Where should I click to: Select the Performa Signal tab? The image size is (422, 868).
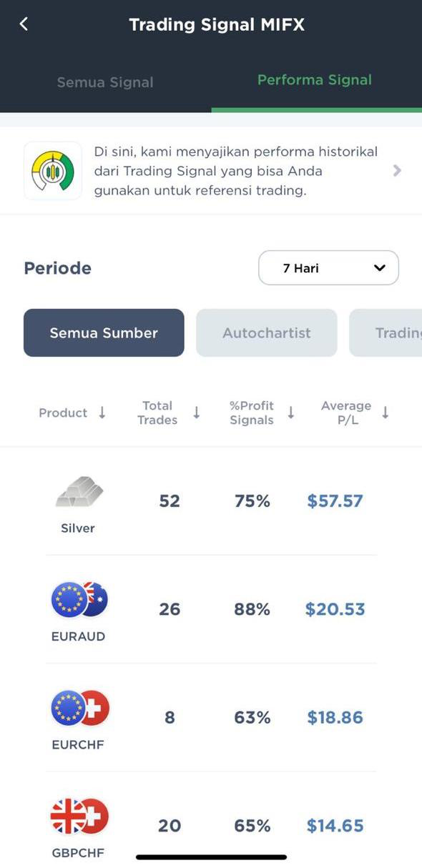pos(315,80)
